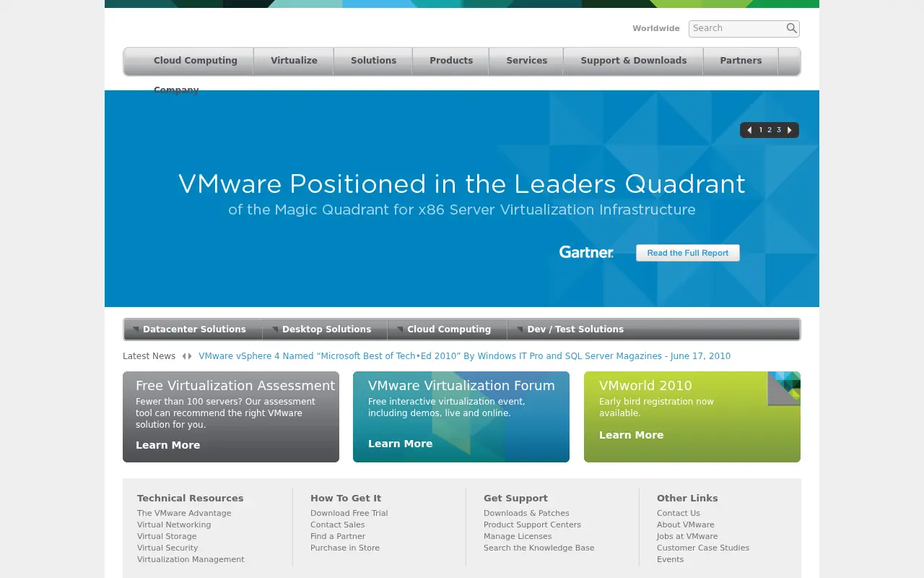The height and width of the screenshot is (578, 924).
Task: Show previous latest news item arrow
Action: coord(184,356)
